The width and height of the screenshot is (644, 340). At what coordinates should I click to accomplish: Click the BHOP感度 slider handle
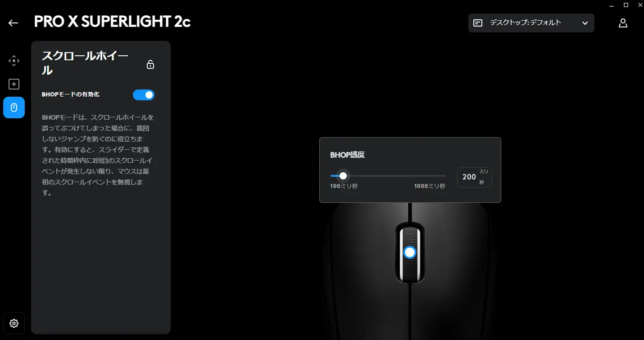click(x=343, y=176)
